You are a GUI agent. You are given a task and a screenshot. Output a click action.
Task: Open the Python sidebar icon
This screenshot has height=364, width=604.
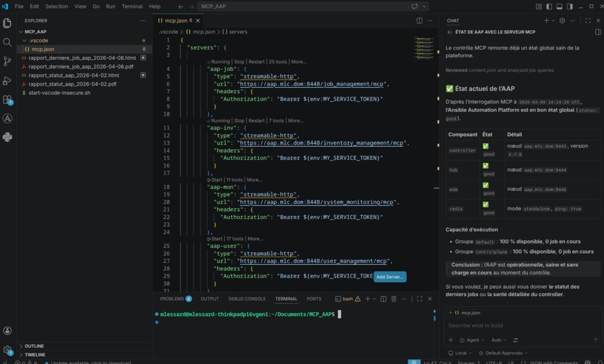7,137
